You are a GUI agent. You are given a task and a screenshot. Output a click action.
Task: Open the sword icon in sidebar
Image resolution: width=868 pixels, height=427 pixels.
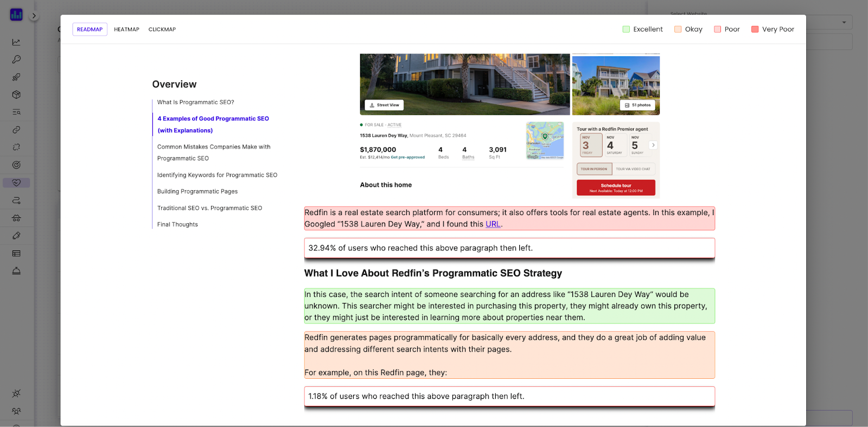coord(16,77)
